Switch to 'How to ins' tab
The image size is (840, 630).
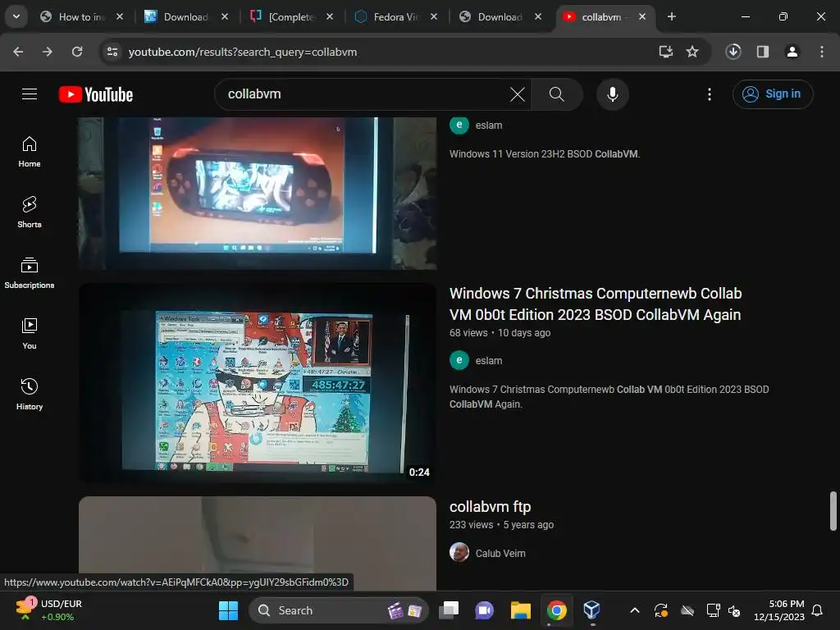tap(81, 17)
